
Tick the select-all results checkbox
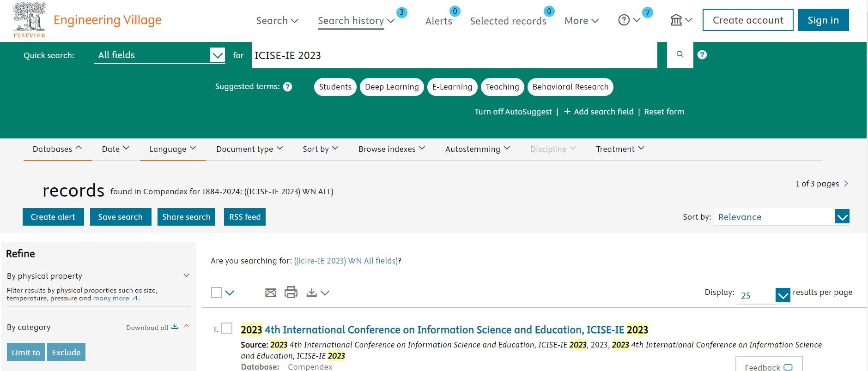point(217,293)
